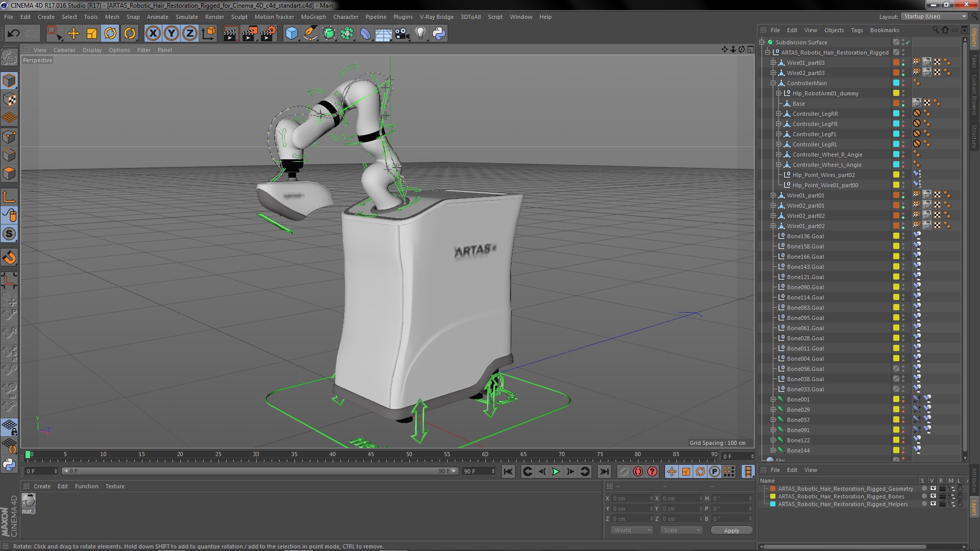Click layer color swatch of Wire01_part03
The width and height of the screenshot is (980, 551).
896,63
